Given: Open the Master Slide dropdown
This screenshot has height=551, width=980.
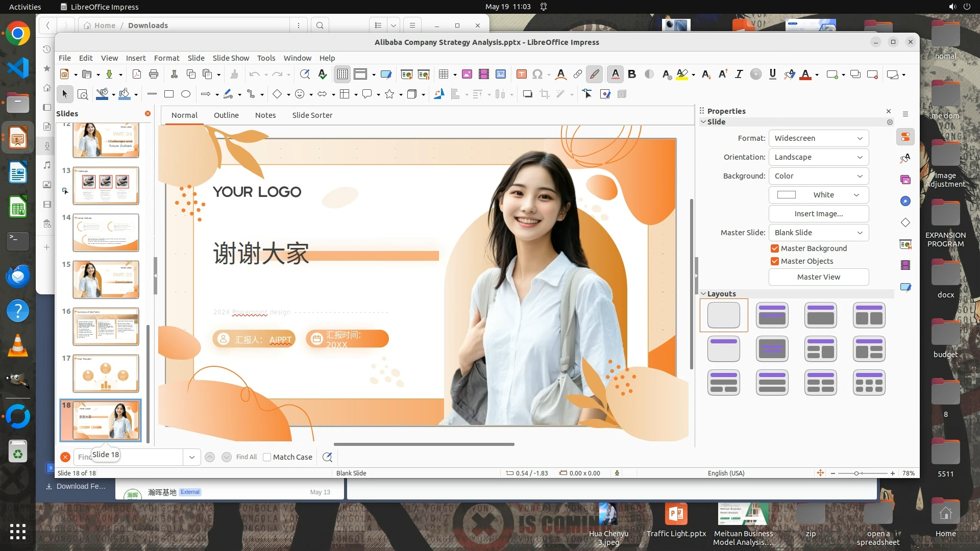Looking at the screenshot, I should [818, 233].
